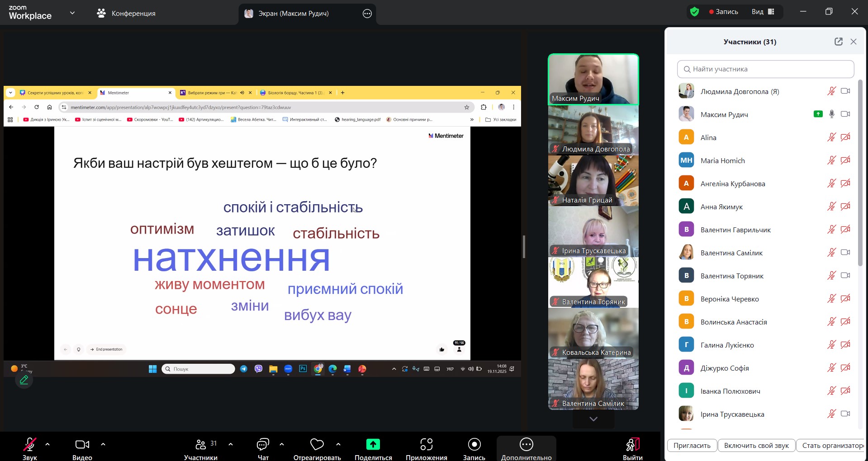Pop out the Participants panel
The image size is (868, 461).
[838, 42]
